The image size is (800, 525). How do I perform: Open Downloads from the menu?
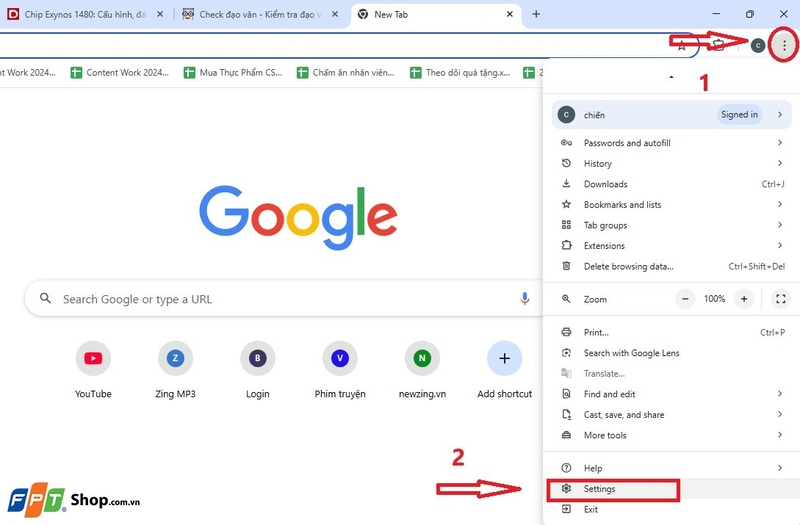671,184
